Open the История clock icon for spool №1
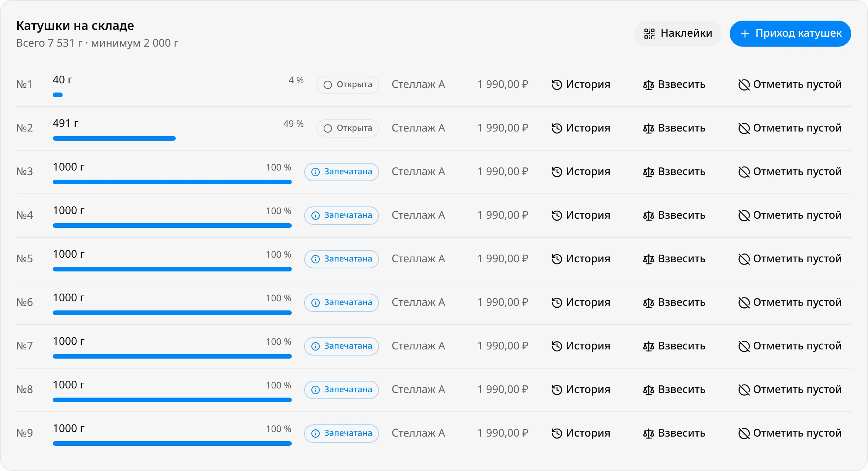Viewport: 868px width, 471px height. click(x=557, y=84)
